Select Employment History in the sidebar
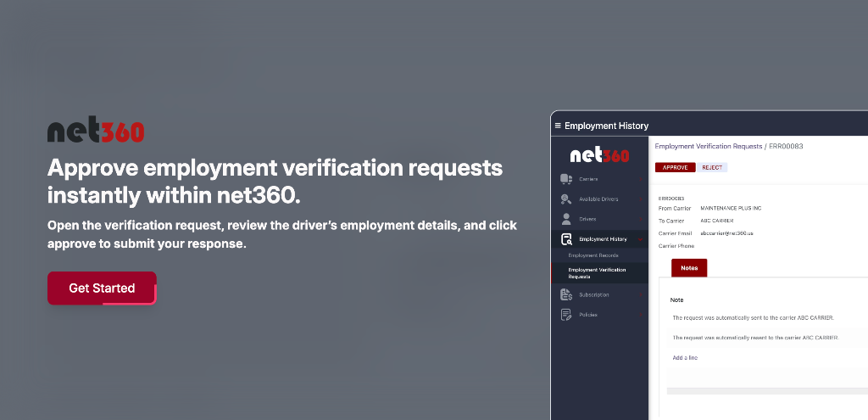Image resolution: width=868 pixels, height=420 pixels. (x=603, y=239)
